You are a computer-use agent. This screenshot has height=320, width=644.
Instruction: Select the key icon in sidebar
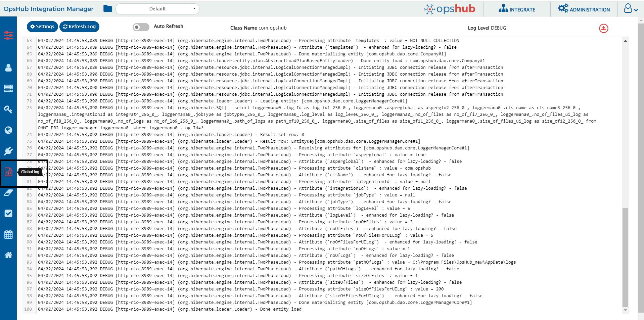(8, 109)
